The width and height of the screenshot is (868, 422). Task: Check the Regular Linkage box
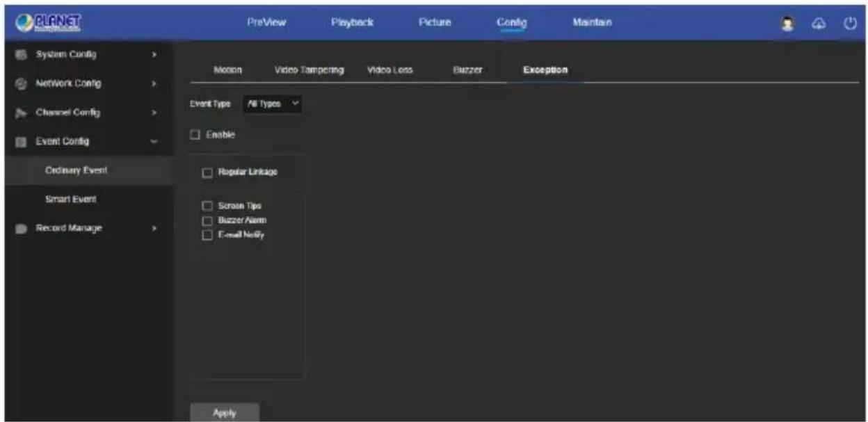207,172
